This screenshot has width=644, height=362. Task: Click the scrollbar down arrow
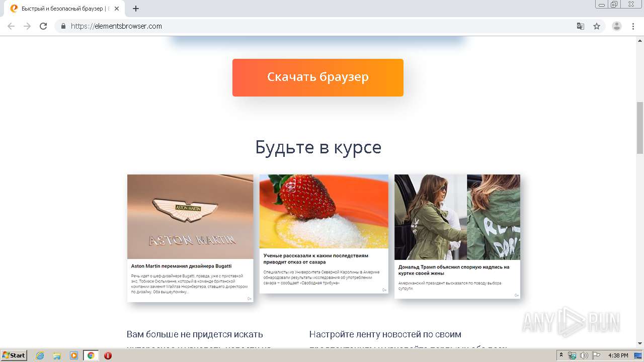[x=640, y=343]
